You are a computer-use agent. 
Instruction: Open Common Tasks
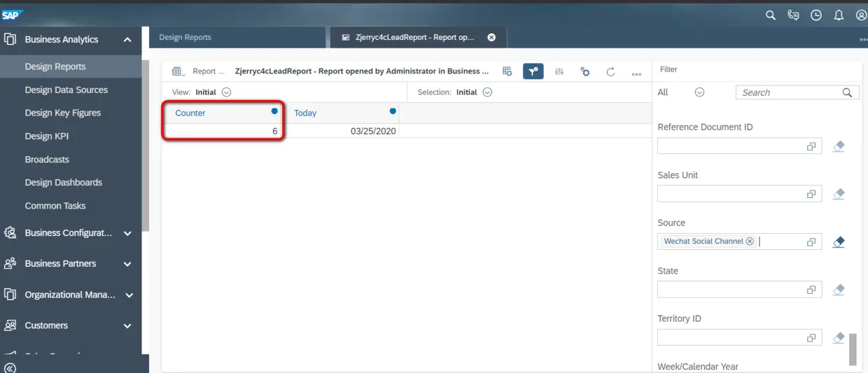(x=55, y=206)
